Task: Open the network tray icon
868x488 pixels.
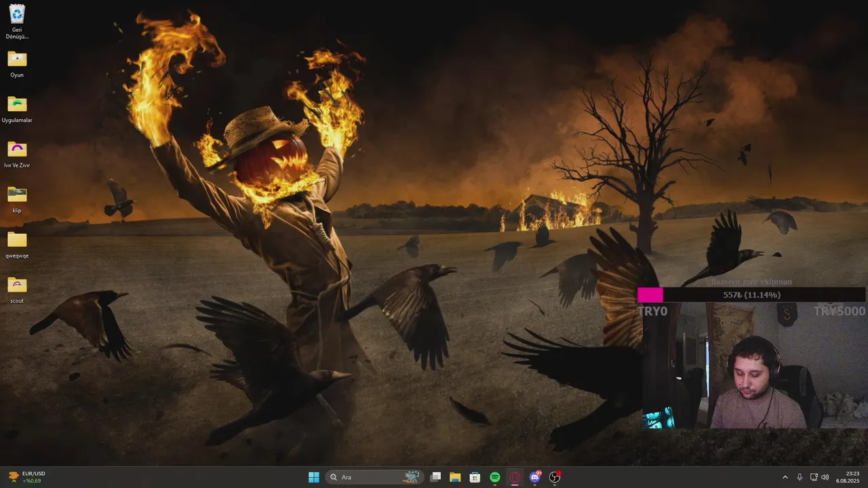Action: 814,477
